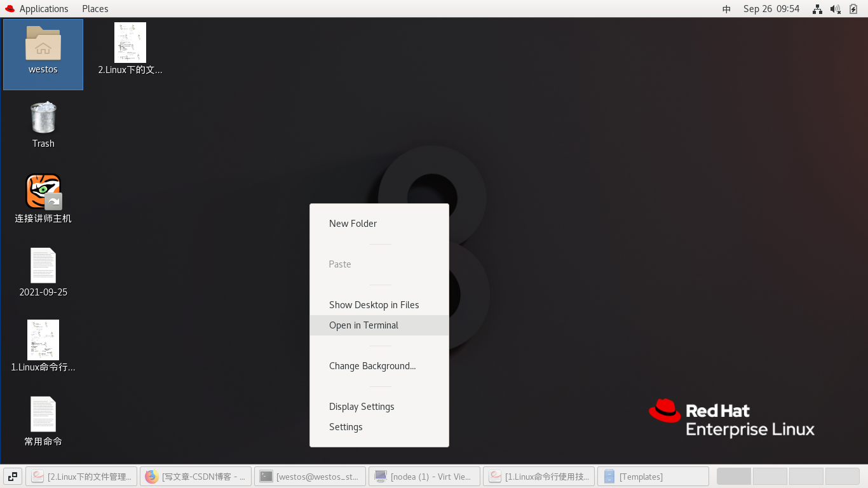The image size is (868, 488).
Task: Click the Virt Viewer monitor icon in taskbar
Action: pos(381,477)
